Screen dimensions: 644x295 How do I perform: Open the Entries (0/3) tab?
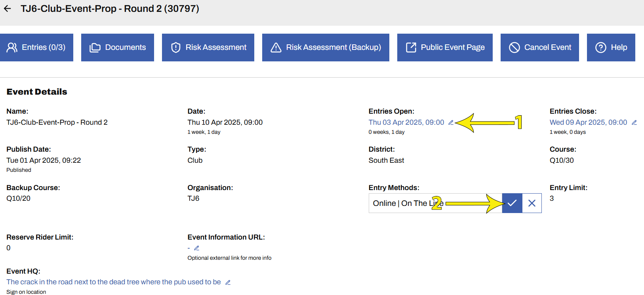36,48
